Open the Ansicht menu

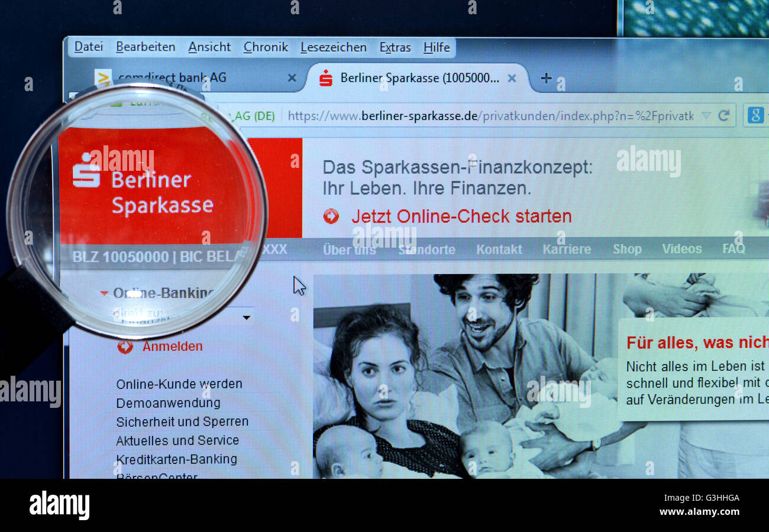[209, 47]
